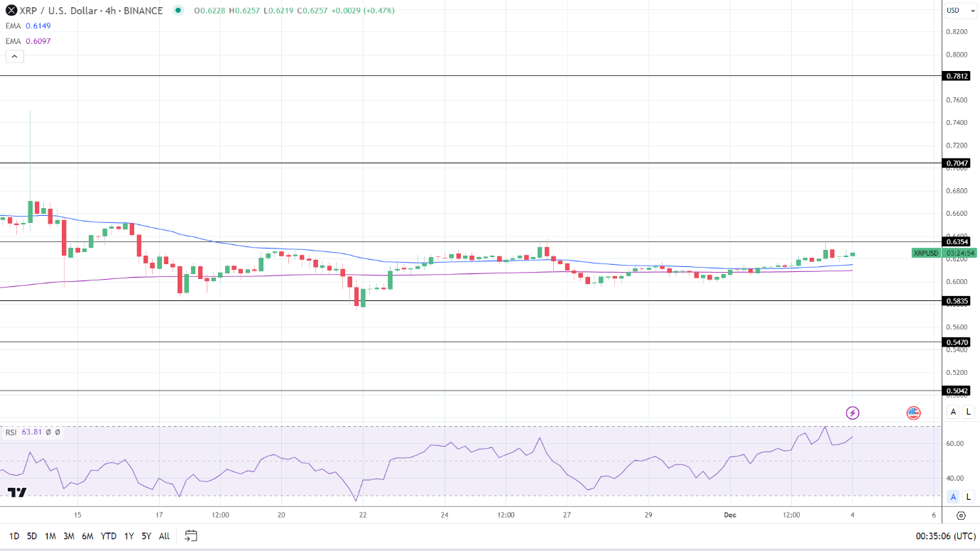Click the 0.7047 price level label
The height and width of the screenshot is (551, 980).
(x=957, y=163)
